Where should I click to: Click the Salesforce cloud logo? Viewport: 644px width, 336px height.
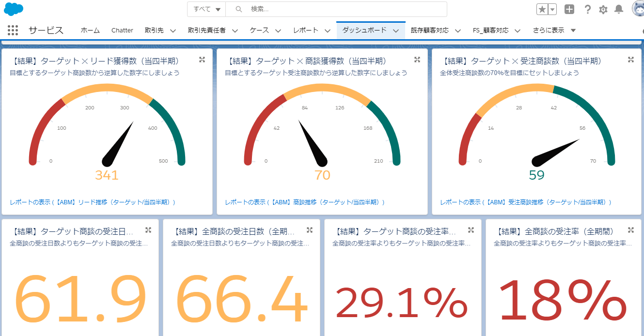[13, 10]
